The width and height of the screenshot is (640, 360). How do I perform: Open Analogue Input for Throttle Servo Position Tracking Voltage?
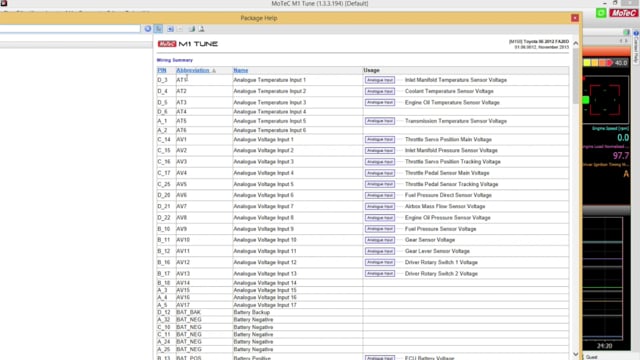pos(380,162)
